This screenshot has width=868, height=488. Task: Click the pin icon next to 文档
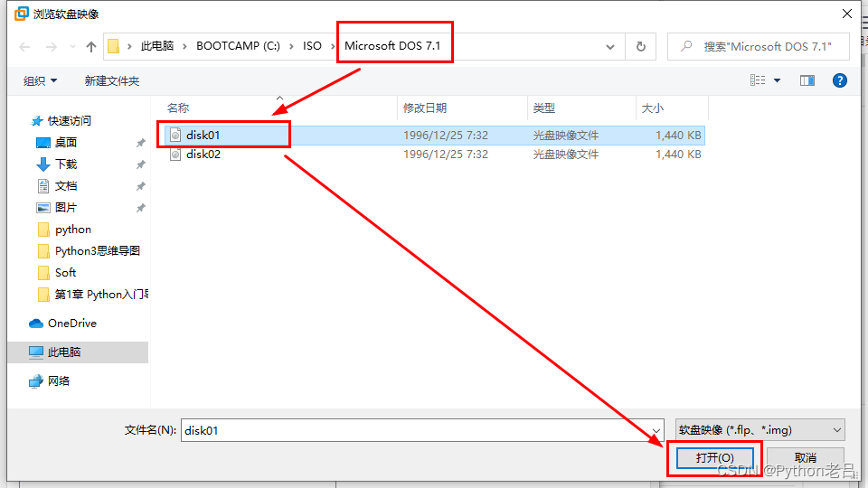[x=141, y=186]
